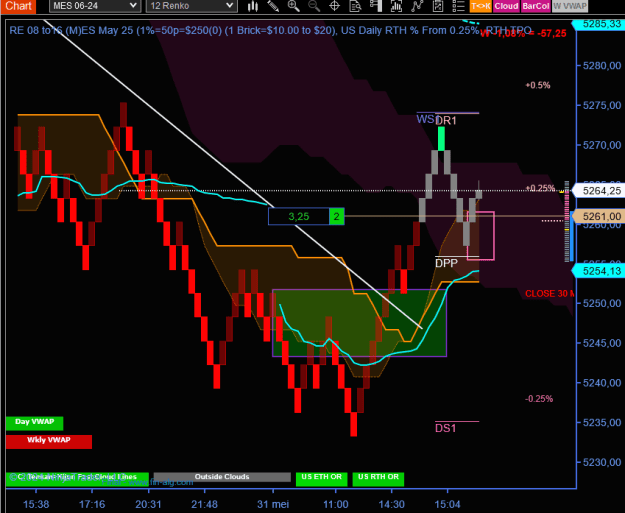Open the indicators line graph icon
Viewport: 625px width, 513px height.
[x=417, y=6]
